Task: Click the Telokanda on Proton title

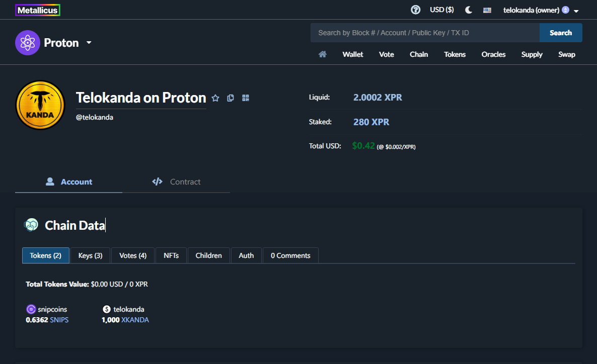Action: [x=141, y=98]
